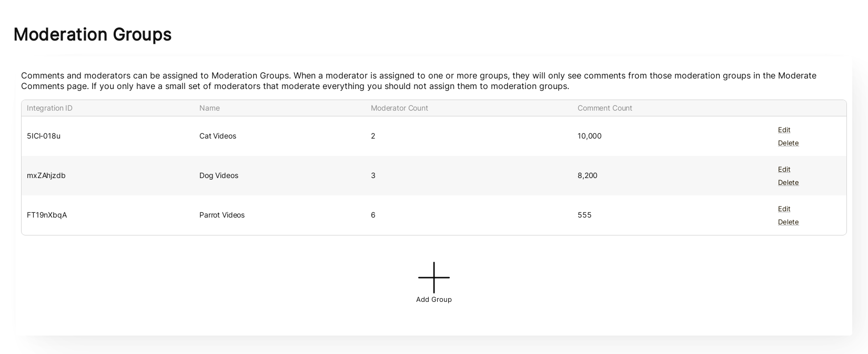Click the integration ID FT19nXbqA
Viewport: 868px width, 354px height.
tap(47, 215)
